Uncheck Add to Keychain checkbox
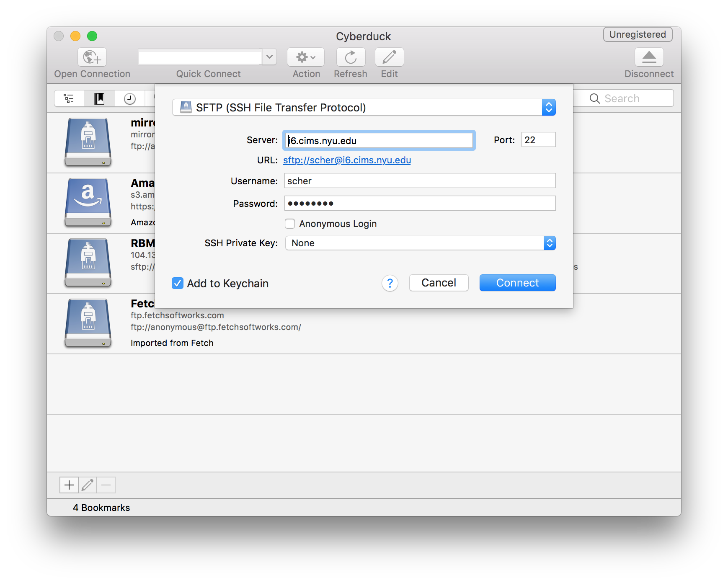The image size is (728, 583). (178, 284)
